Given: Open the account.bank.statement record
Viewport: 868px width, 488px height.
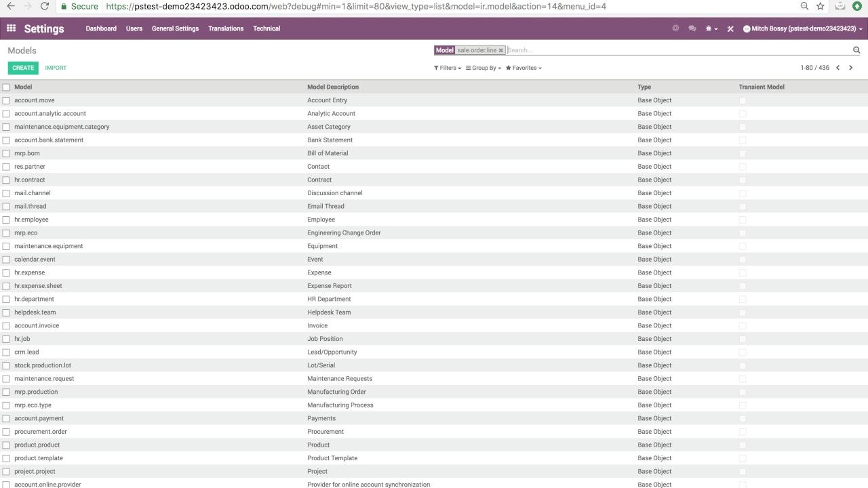Looking at the screenshot, I should (x=49, y=140).
